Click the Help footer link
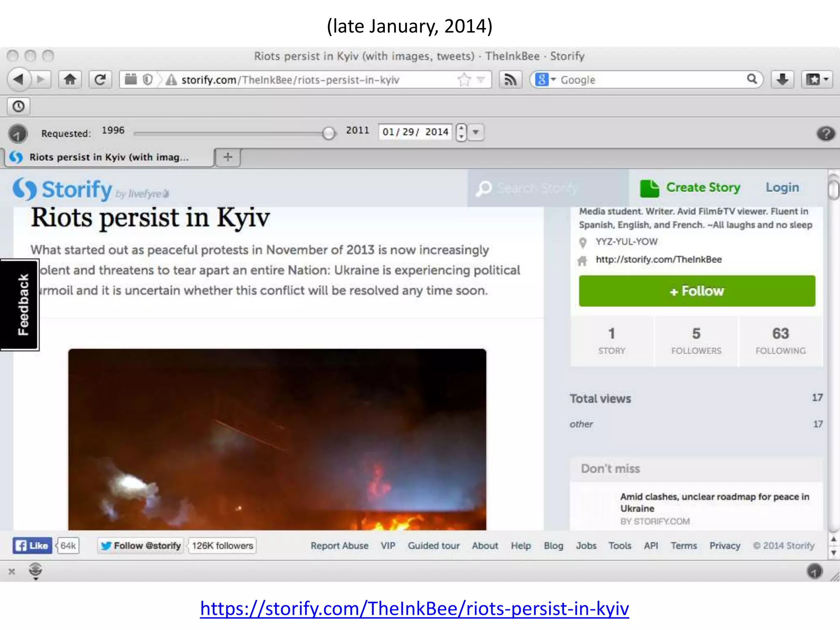The image size is (840, 630). pyautogui.click(x=520, y=546)
